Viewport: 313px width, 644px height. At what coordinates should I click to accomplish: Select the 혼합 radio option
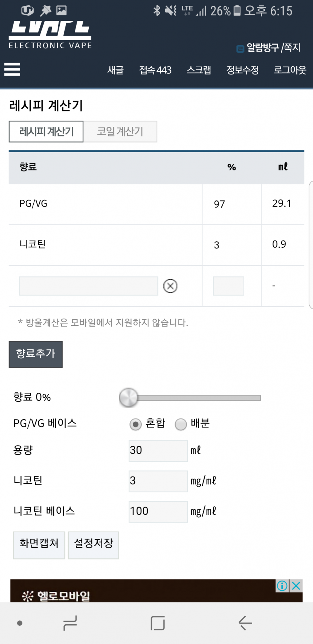click(x=136, y=424)
